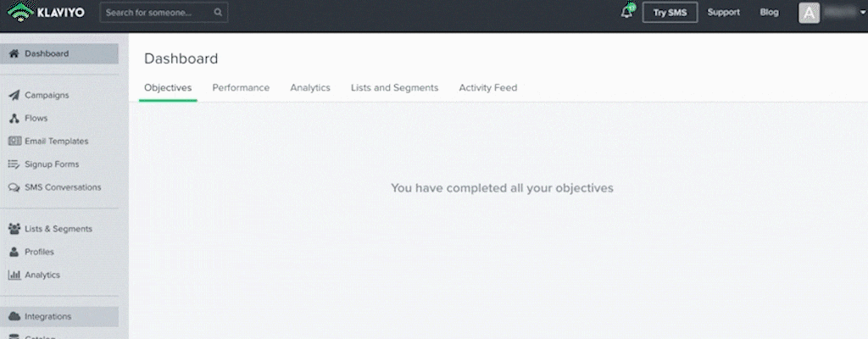
Task: Click the search magnifier icon
Action: pos(218,12)
